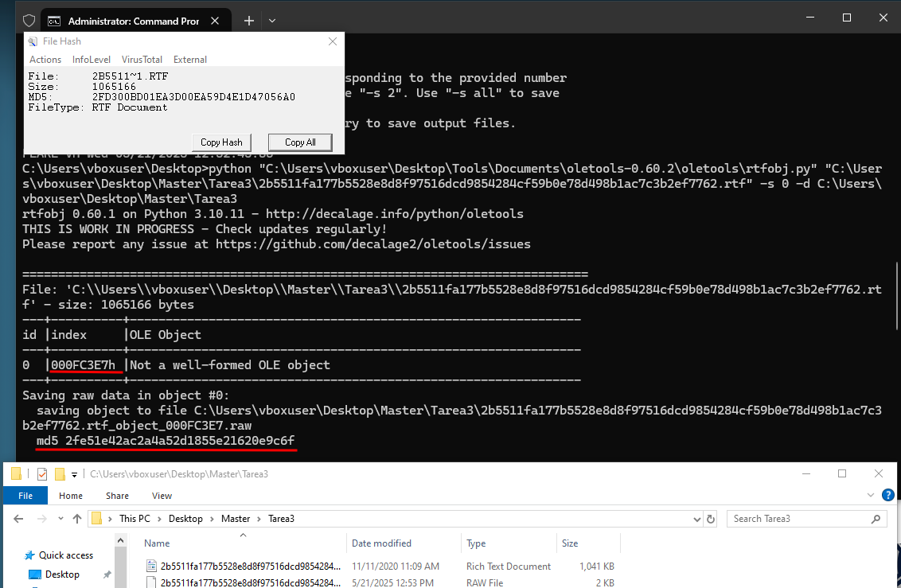This screenshot has width=901, height=588.
Task: Refresh the Tarea3 folder
Action: tap(711, 519)
